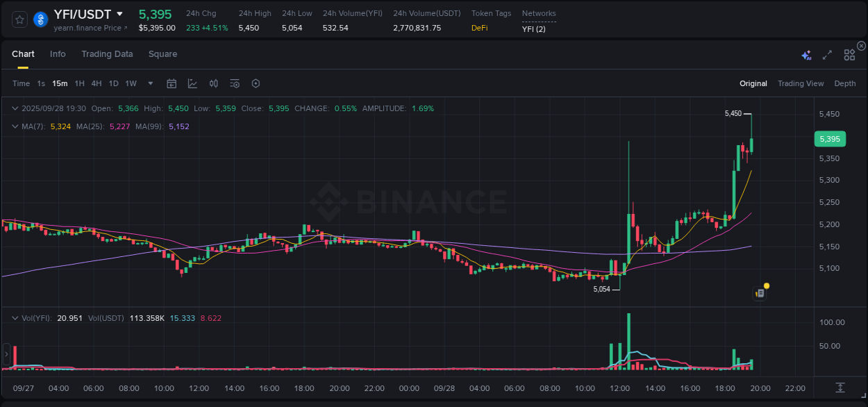Switch chart to Trading View mode
The image size is (868, 407).
tap(801, 83)
